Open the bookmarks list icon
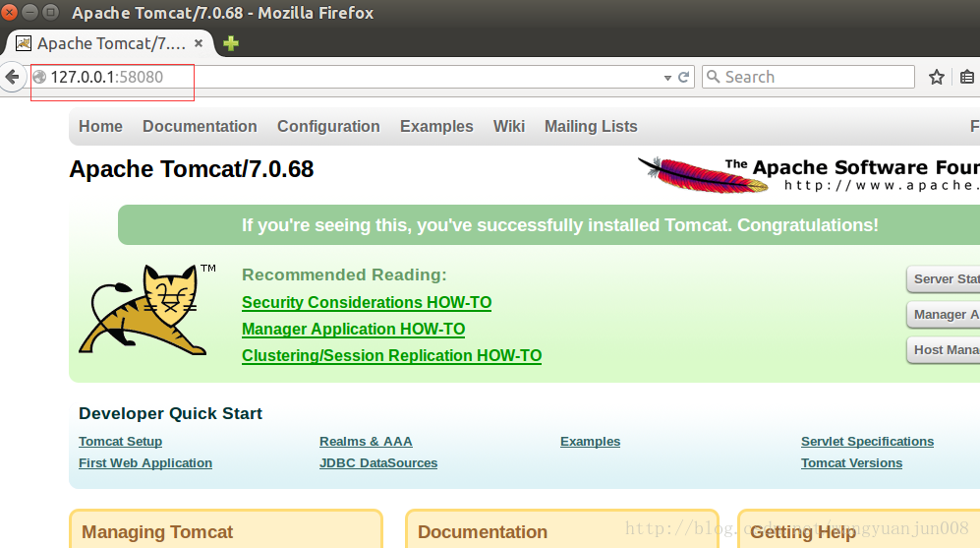This screenshot has width=980, height=548. pos(967,77)
